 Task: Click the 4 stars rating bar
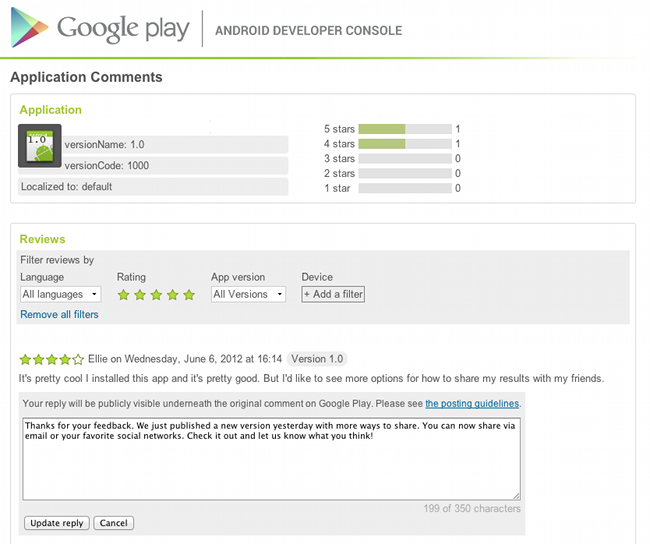click(404, 144)
